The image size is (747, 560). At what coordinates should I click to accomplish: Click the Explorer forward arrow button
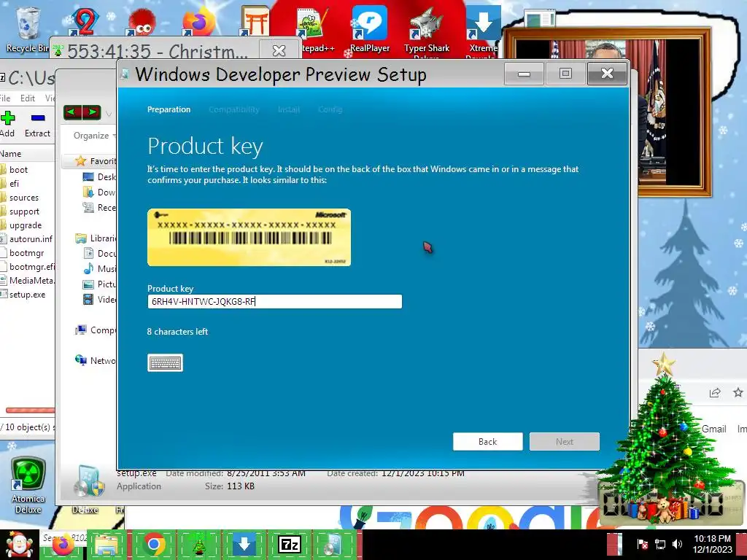pos(91,112)
